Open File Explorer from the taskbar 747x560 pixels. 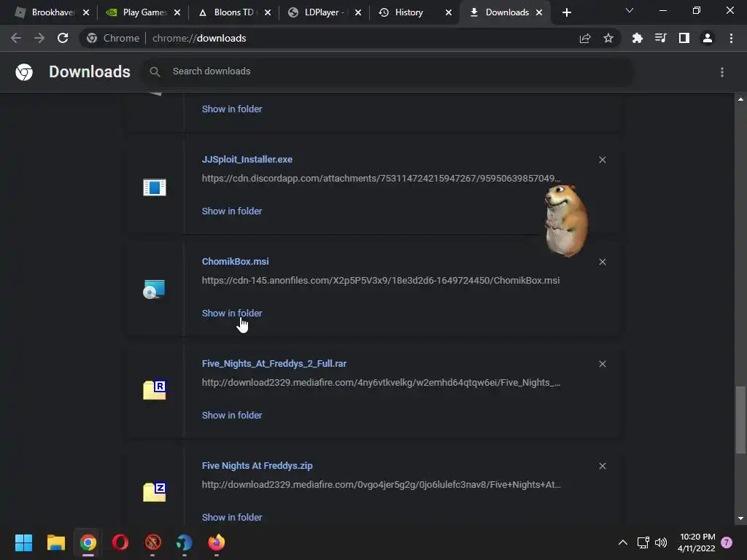55,542
